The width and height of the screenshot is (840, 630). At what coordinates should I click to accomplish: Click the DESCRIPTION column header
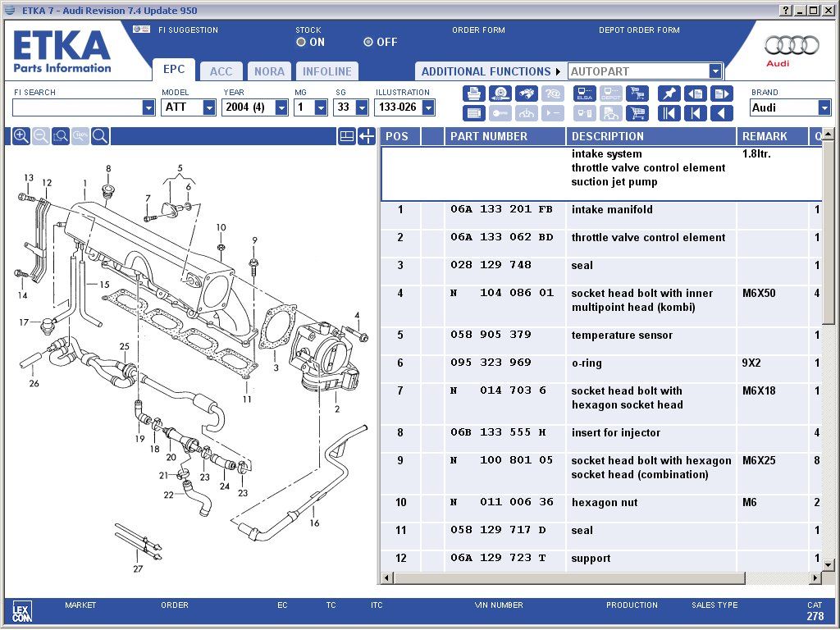(651, 137)
